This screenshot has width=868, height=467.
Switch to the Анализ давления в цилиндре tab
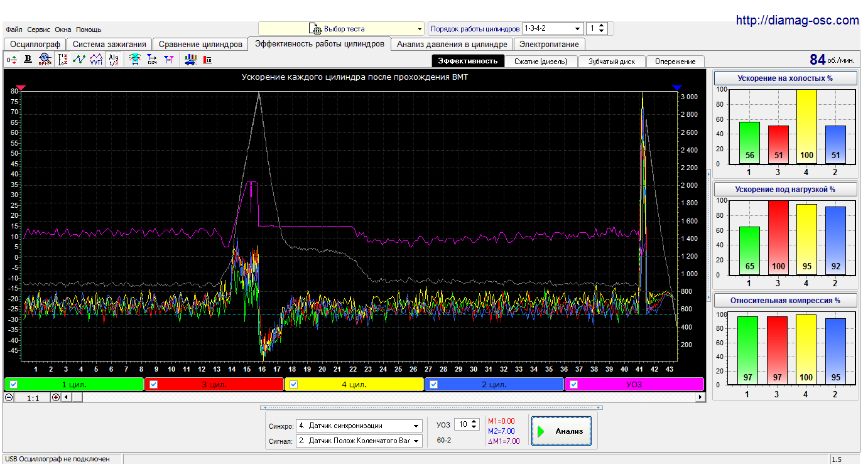point(452,45)
